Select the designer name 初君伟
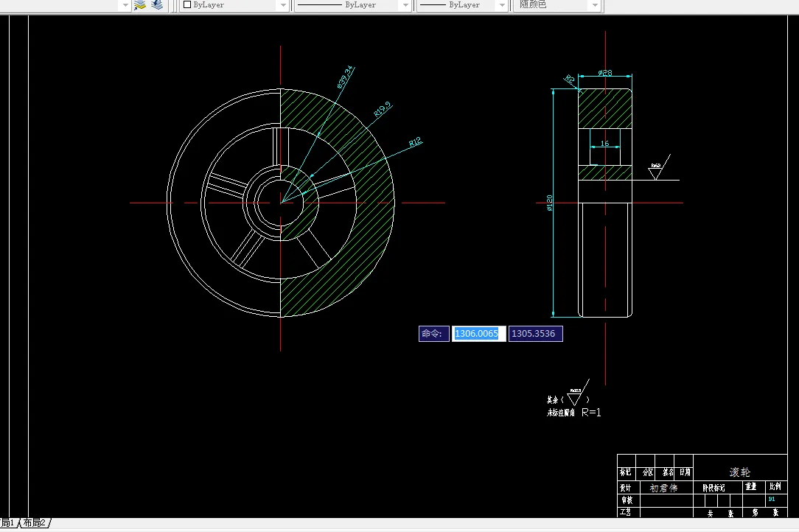This screenshot has height=532, width=799. coord(663,488)
